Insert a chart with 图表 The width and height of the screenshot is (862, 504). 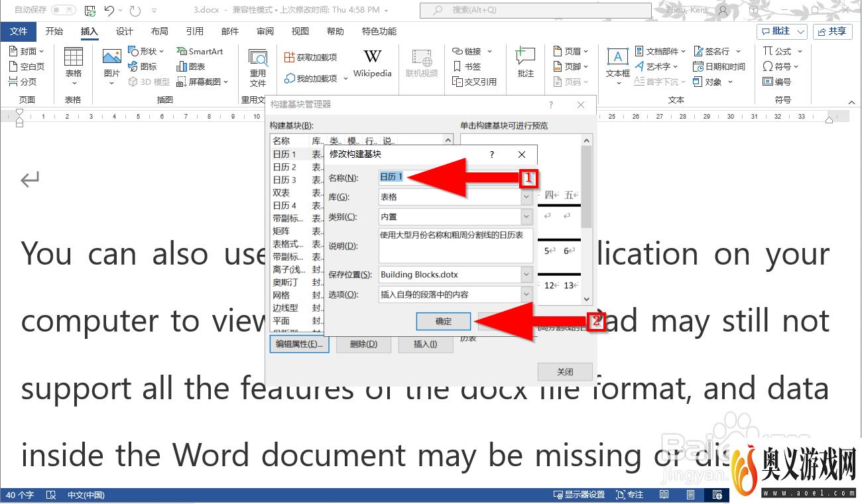pos(191,66)
